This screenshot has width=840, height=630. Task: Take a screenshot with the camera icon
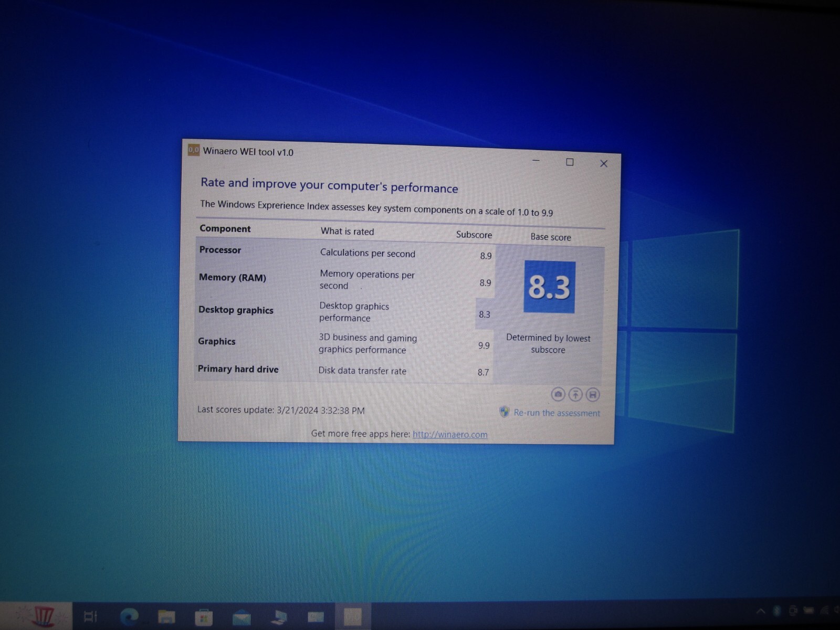click(x=558, y=394)
